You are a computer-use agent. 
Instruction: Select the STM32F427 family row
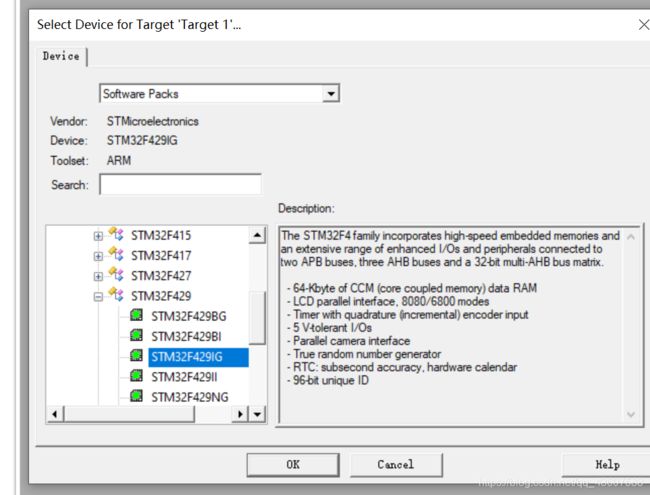161,277
